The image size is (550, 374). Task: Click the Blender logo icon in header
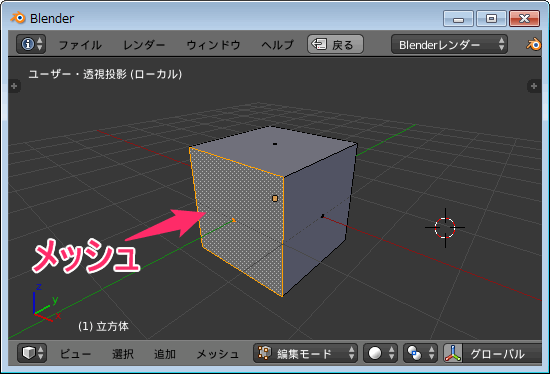tap(534, 45)
